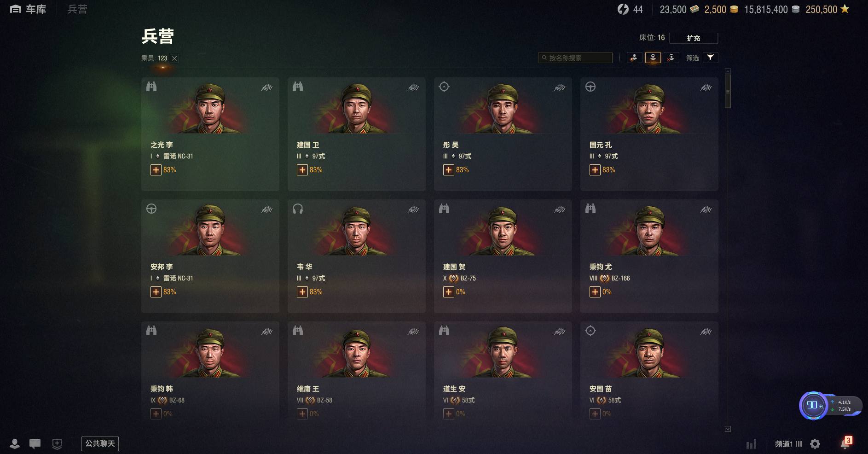This screenshot has width=868, height=454.
Task: Open the 车库 garage tab
Action: (28, 9)
